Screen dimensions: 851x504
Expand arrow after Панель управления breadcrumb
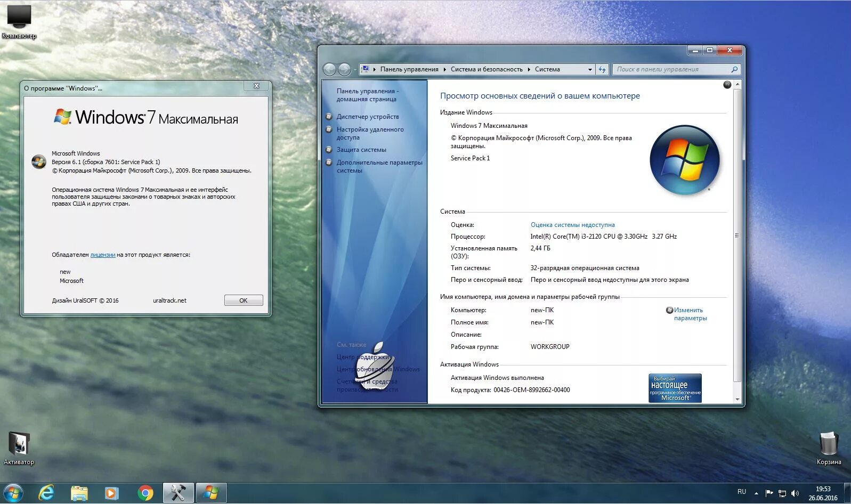coord(444,69)
